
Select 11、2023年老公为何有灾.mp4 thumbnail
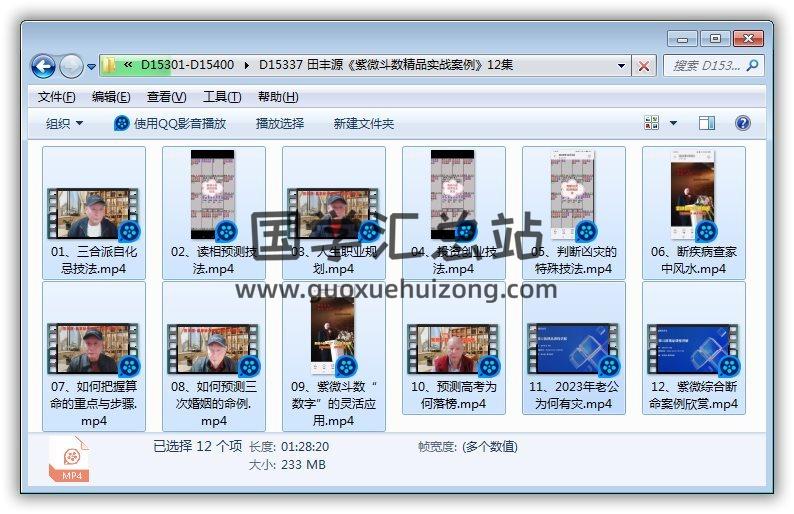pos(573,349)
